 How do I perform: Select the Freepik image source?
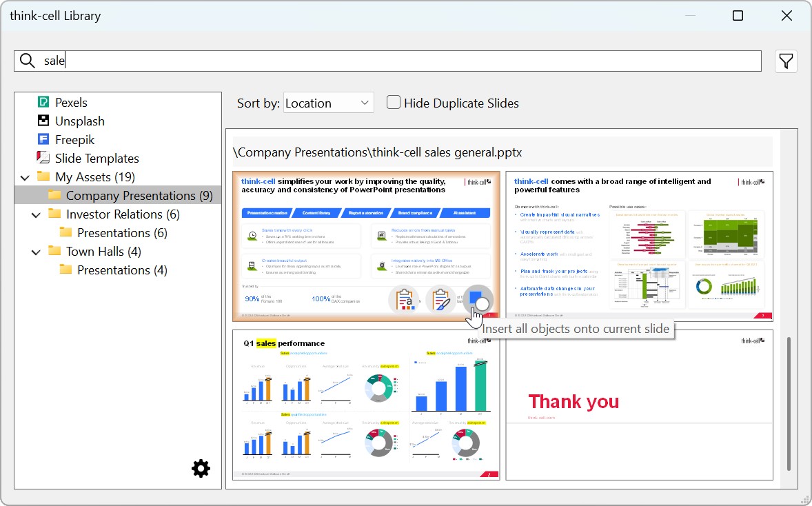coord(74,140)
